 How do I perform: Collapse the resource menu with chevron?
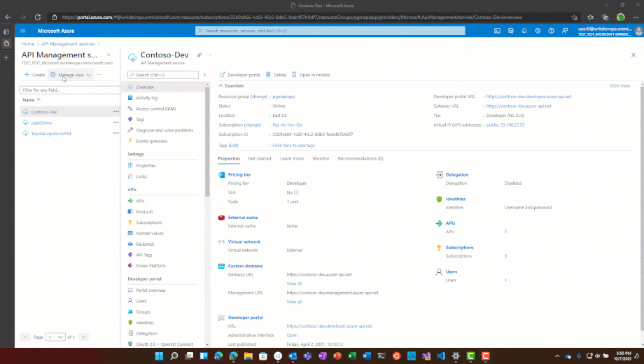[x=204, y=75]
